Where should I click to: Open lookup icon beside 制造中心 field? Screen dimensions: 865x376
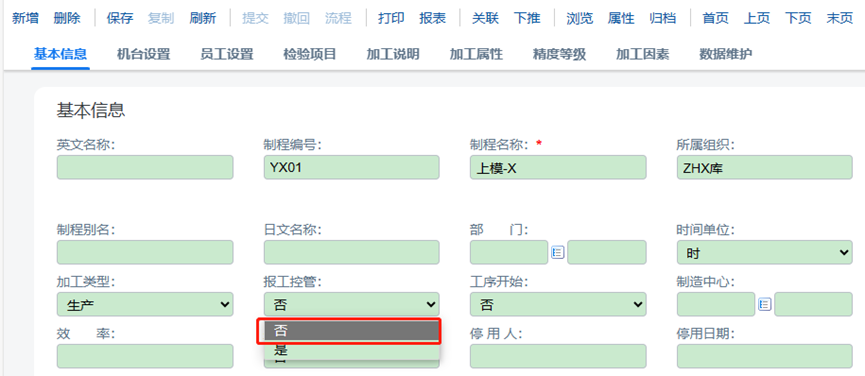click(x=764, y=304)
